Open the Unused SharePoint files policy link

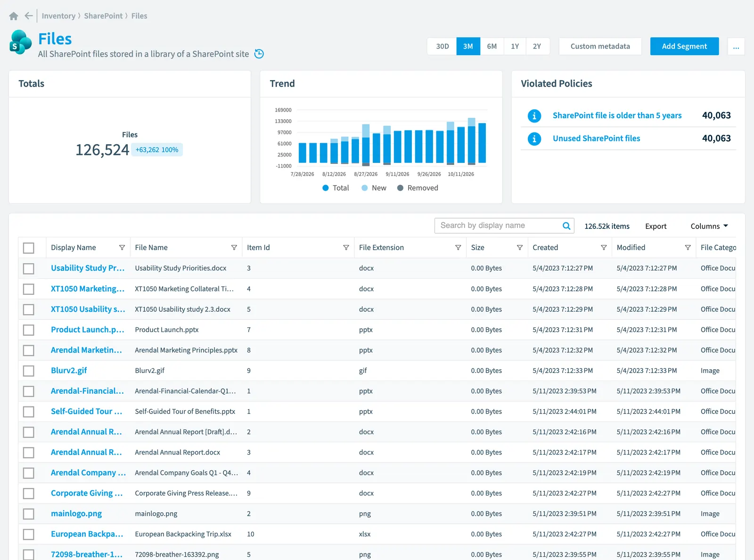(x=596, y=138)
